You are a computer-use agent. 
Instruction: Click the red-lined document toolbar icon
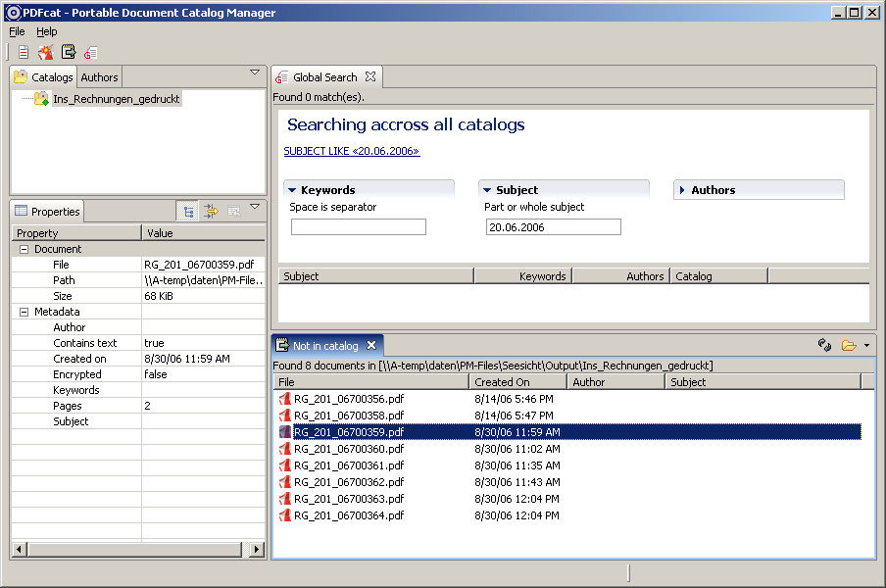24,53
